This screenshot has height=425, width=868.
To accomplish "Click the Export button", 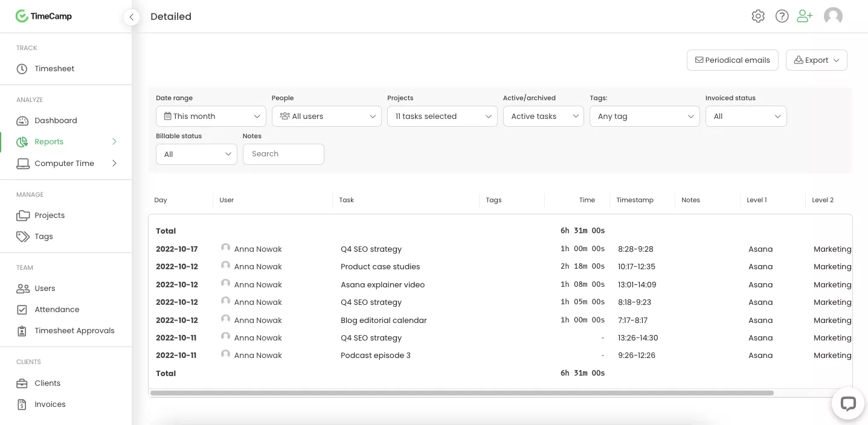I will pos(816,60).
